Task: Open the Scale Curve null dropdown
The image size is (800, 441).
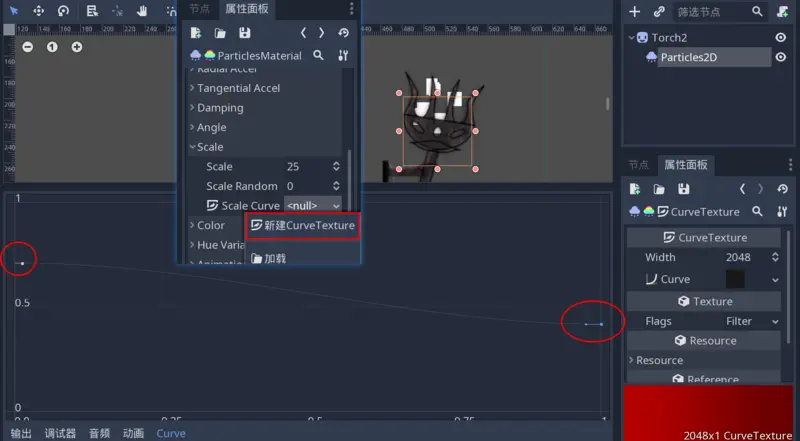Action: pos(313,206)
